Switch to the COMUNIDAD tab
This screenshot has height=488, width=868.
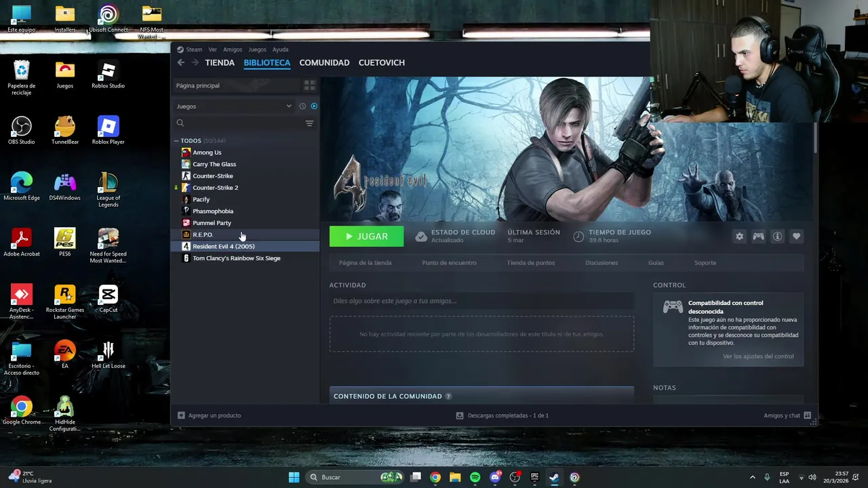(x=324, y=62)
